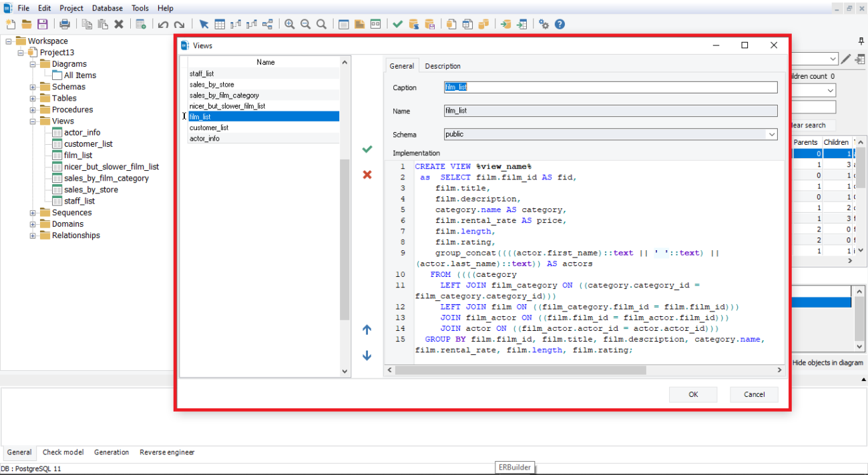Click the OK button

pyautogui.click(x=692, y=394)
